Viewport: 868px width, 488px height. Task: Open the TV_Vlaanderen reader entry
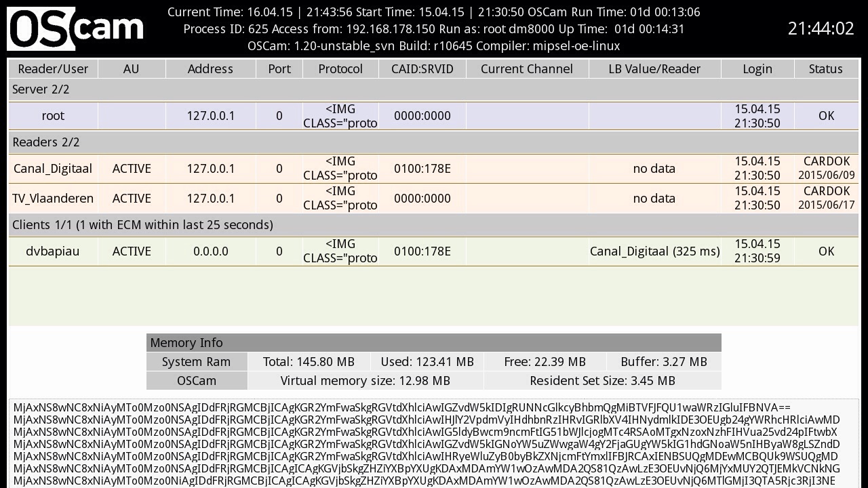(53, 199)
